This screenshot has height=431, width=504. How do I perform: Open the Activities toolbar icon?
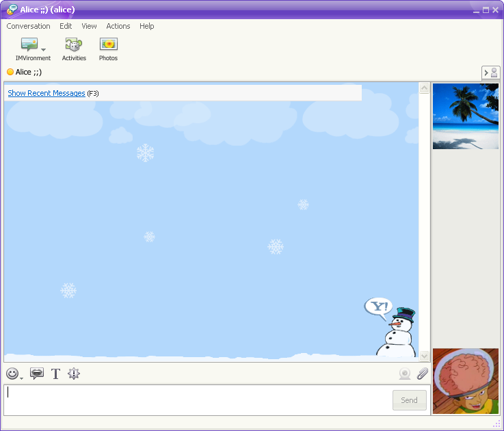74,44
